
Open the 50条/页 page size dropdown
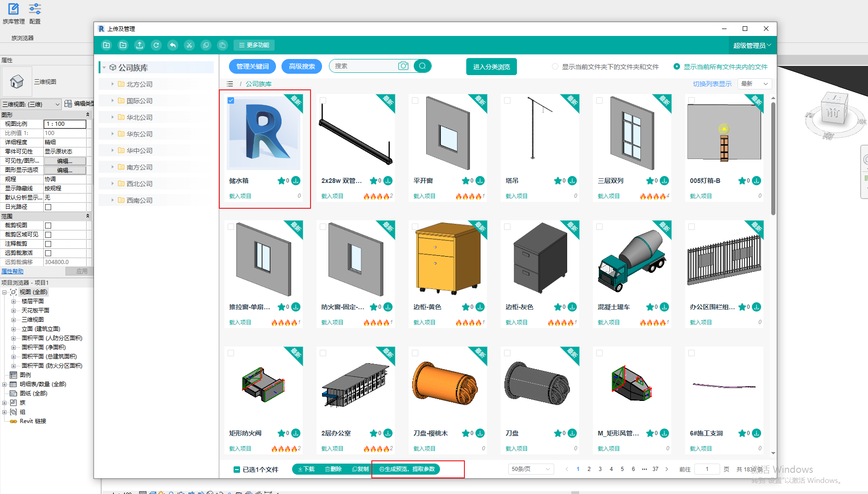click(530, 469)
